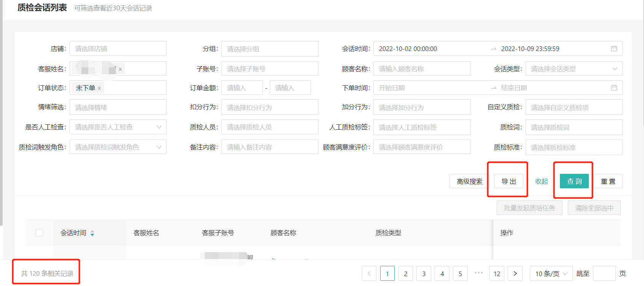Go to page 4
This screenshot has height=286, width=644.
[442, 273]
